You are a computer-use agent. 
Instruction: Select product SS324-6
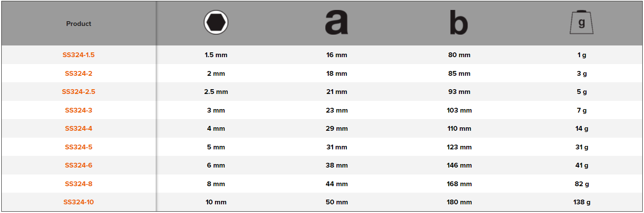[x=79, y=165]
